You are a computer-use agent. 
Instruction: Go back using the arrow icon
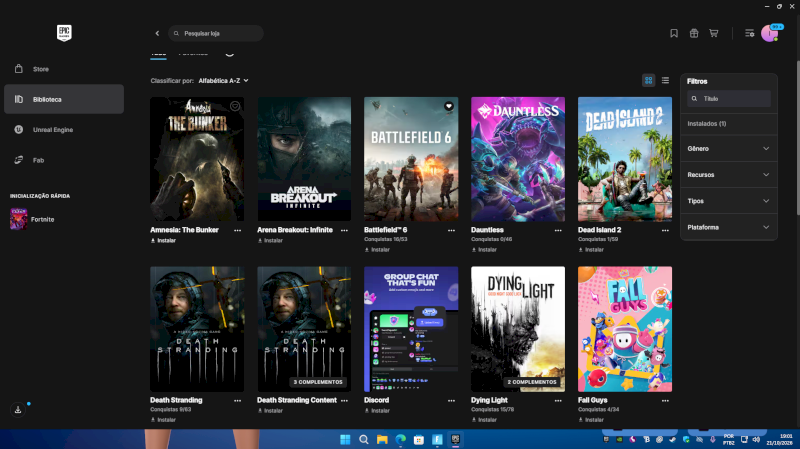point(157,33)
